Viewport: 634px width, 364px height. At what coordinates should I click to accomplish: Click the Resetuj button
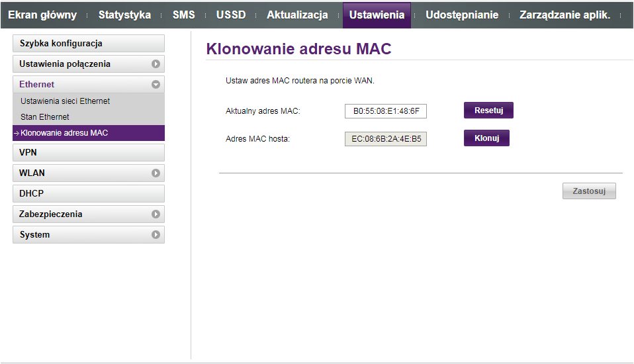(488, 111)
